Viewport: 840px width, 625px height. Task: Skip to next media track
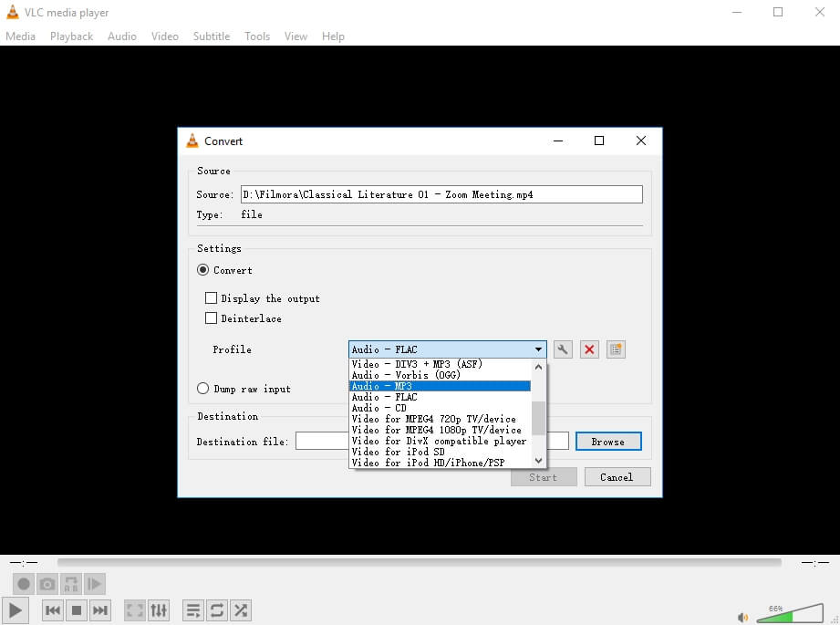[x=100, y=610]
